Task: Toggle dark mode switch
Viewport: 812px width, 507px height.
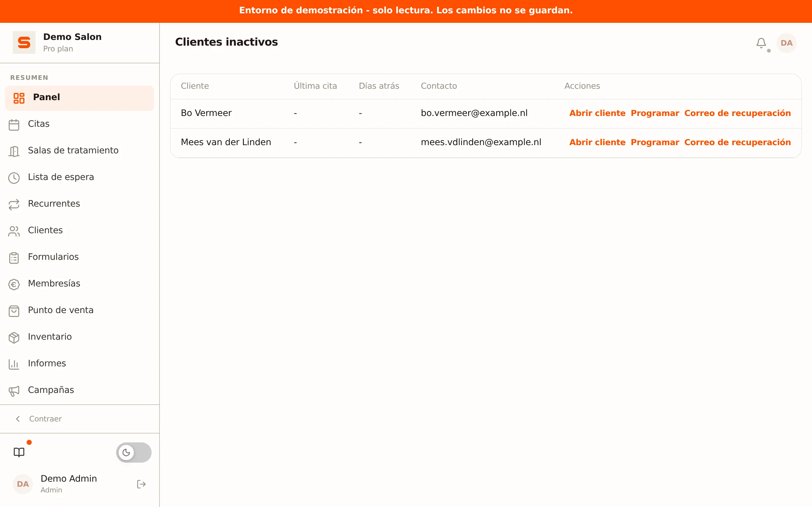Action: tap(134, 452)
